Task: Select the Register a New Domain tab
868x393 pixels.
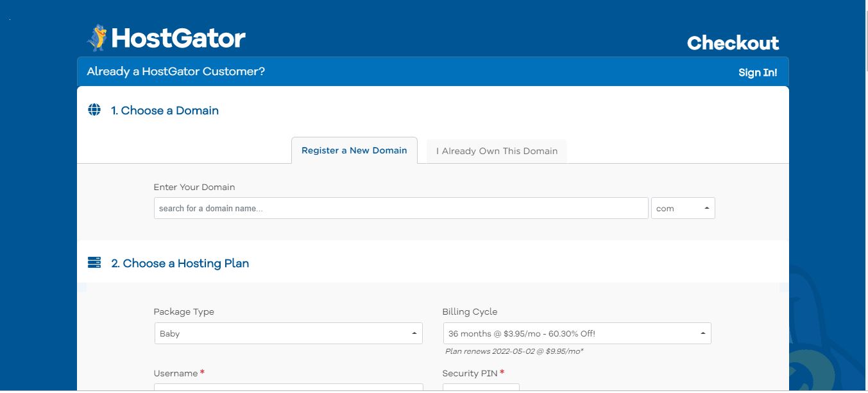Action: click(354, 150)
